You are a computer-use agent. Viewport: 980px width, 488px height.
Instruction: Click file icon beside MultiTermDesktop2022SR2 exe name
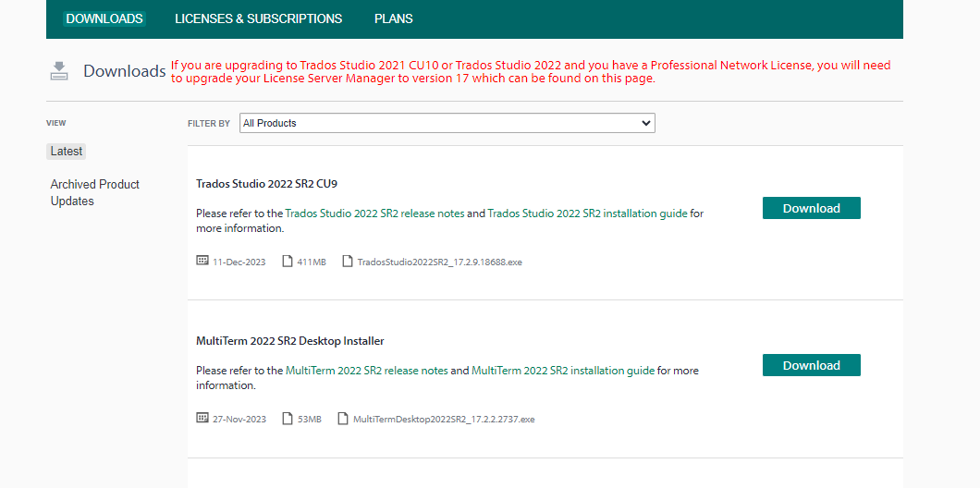pyautogui.click(x=343, y=418)
